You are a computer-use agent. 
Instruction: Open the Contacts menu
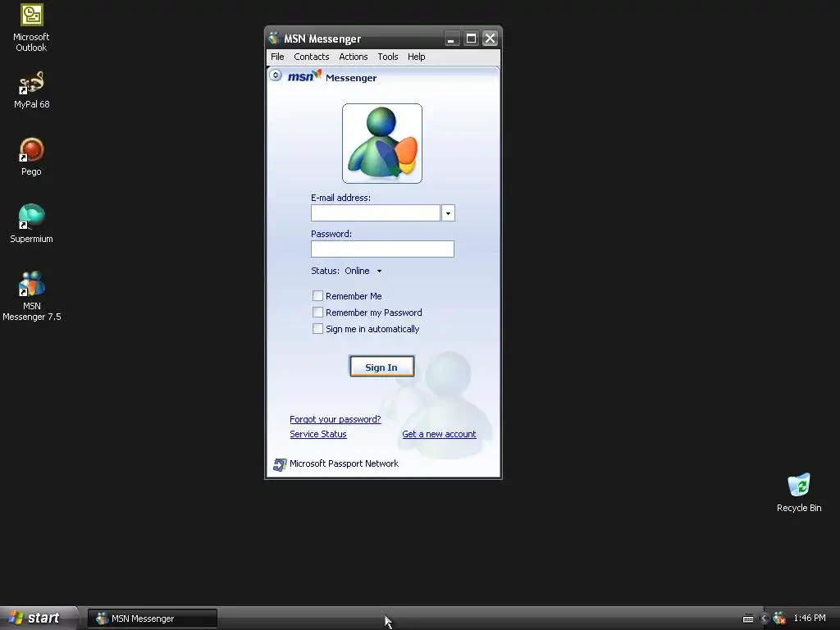click(x=311, y=57)
